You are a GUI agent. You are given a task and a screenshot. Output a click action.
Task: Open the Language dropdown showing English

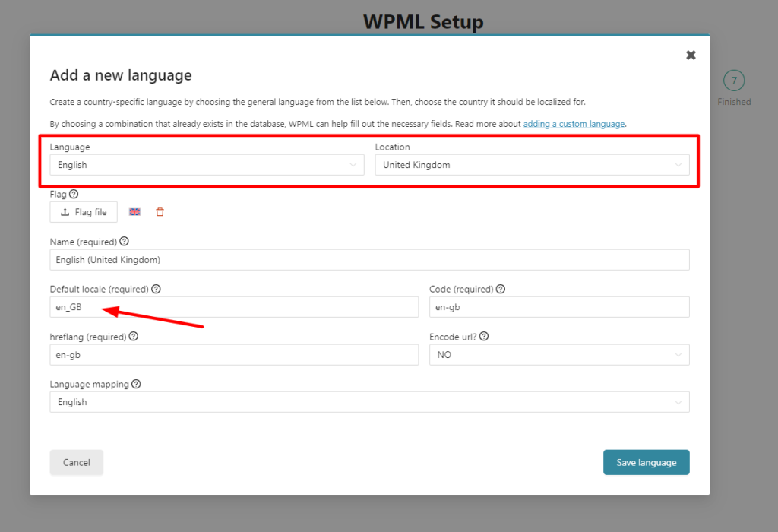[207, 165]
